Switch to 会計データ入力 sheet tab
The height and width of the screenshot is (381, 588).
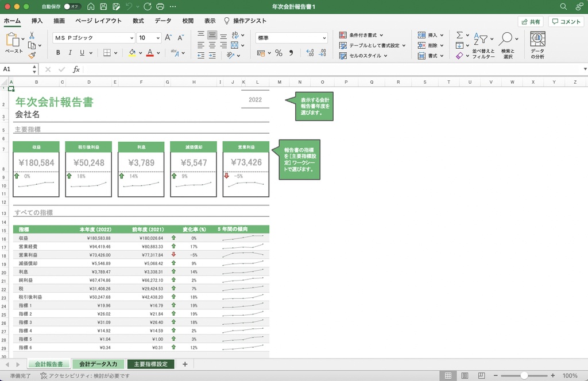(x=98, y=364)
